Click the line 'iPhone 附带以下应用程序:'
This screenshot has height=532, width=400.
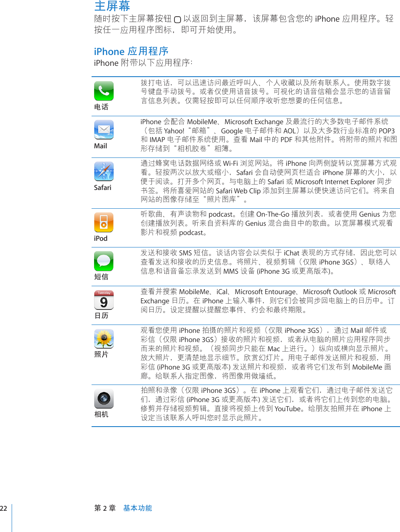tap(143, 63)
